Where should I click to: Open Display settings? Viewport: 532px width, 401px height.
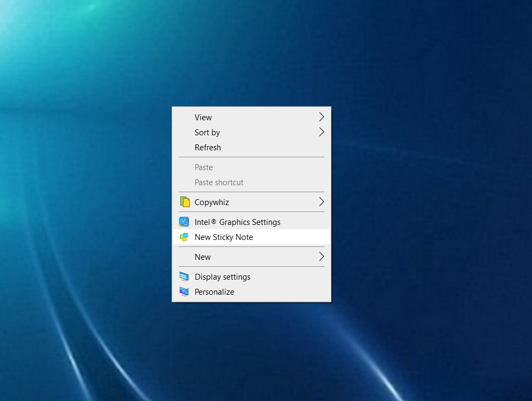click(x=223, y=276)
